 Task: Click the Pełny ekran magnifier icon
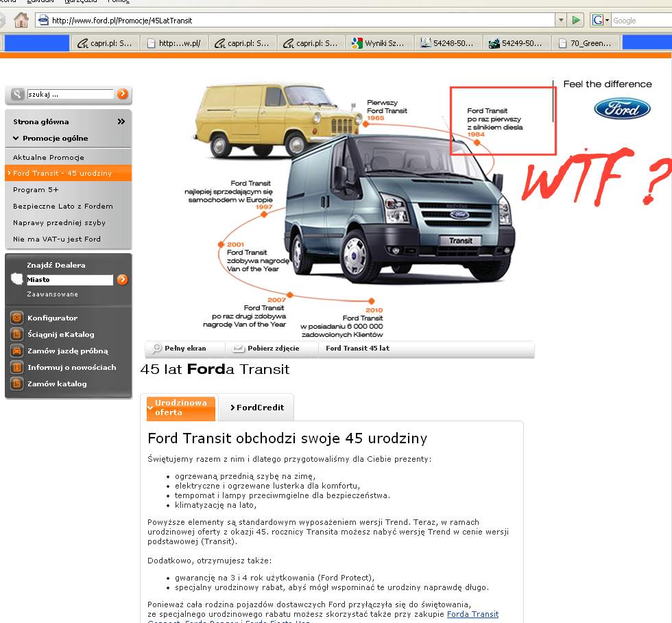tap(157, 348)
